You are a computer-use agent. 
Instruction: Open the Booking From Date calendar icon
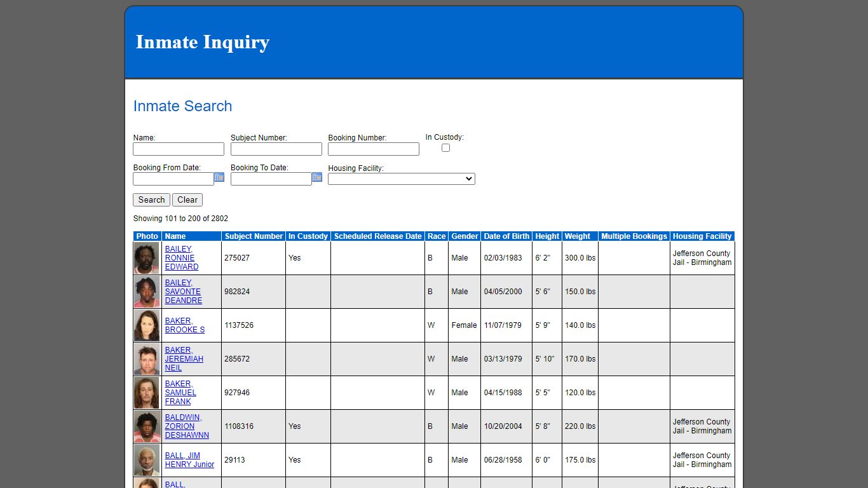(219, 177)
